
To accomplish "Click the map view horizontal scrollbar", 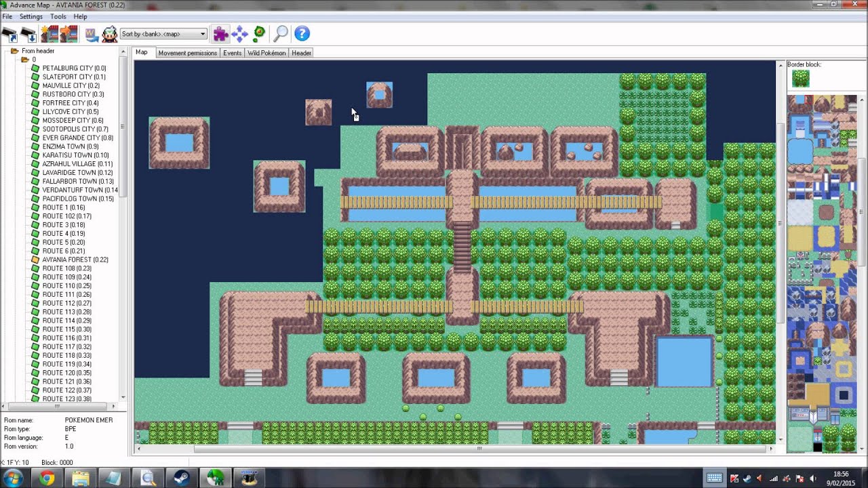I will (479, 449).
